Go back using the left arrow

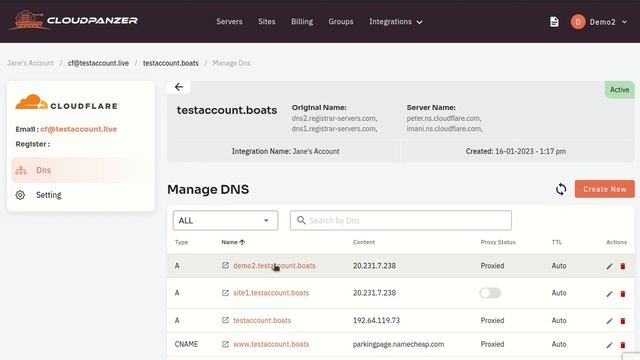click(179, 87)
